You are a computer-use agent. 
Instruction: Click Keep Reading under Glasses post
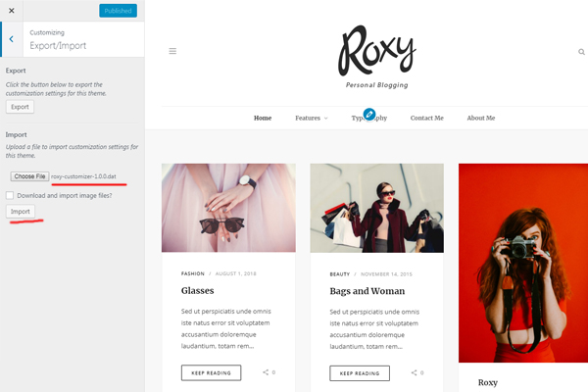coord(211,372)
